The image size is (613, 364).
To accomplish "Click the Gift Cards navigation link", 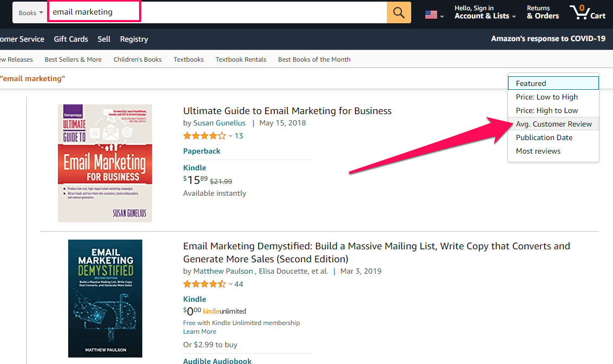I will [71, 39].
